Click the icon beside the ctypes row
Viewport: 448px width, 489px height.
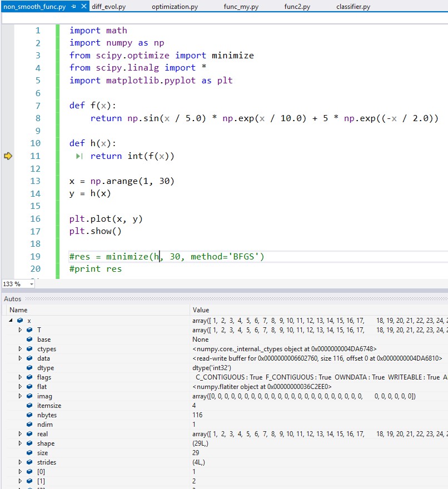click(x=29, y=348)
